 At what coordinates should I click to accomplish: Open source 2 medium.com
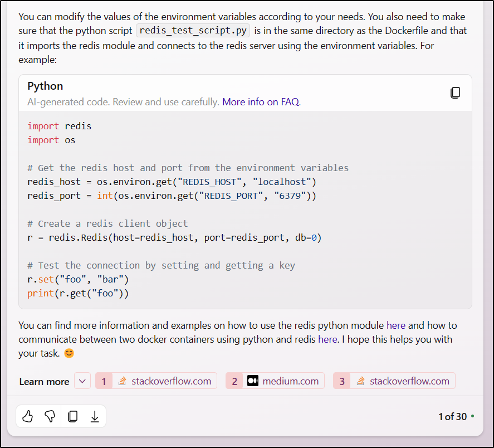click(x=275, y=381)
